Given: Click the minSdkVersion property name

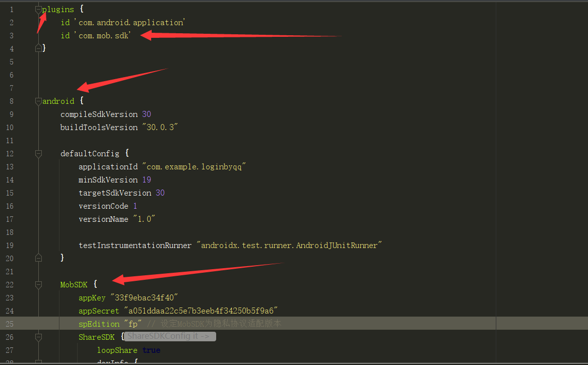Looking at the screenshot, I should point(108,179).
